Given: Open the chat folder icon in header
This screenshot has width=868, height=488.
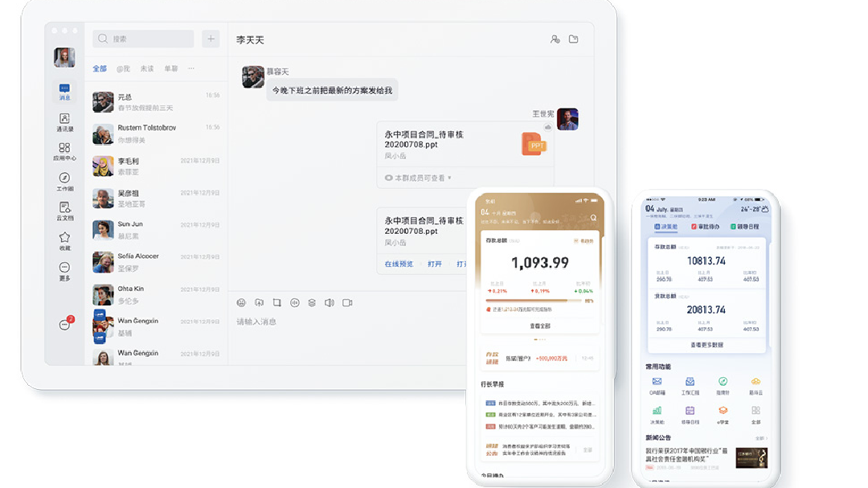Looking at the screenshot, I should [574, 39].
